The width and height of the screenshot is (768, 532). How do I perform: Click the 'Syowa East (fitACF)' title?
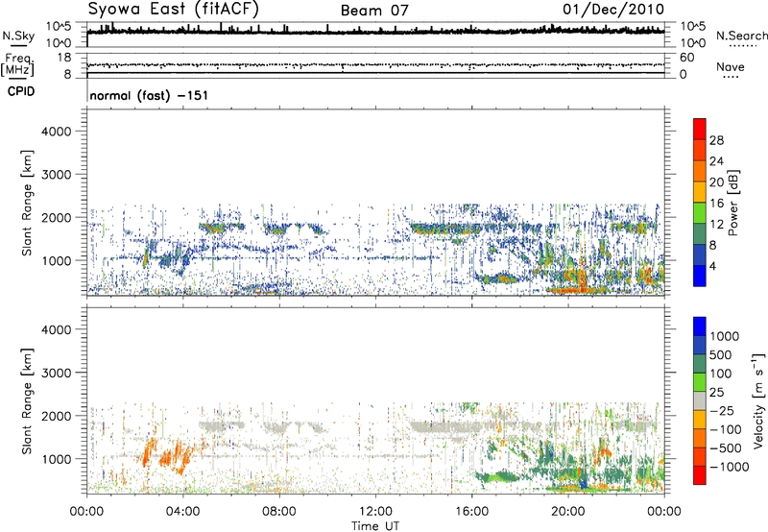pos(174,10)
